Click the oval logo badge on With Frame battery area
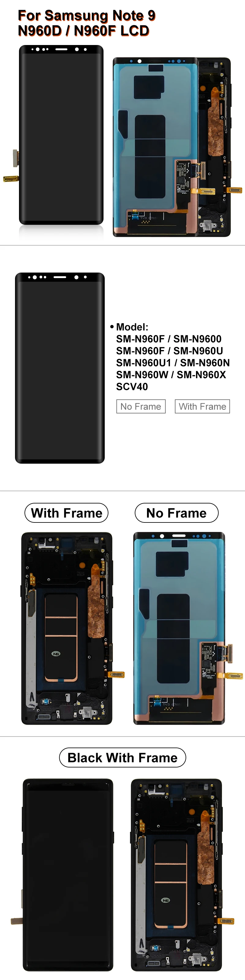 tap(56, 654)
